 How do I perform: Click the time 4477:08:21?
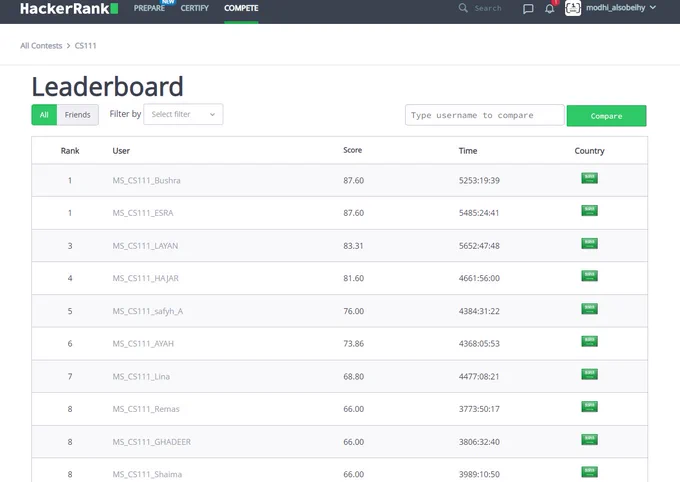tap(479, 377)
